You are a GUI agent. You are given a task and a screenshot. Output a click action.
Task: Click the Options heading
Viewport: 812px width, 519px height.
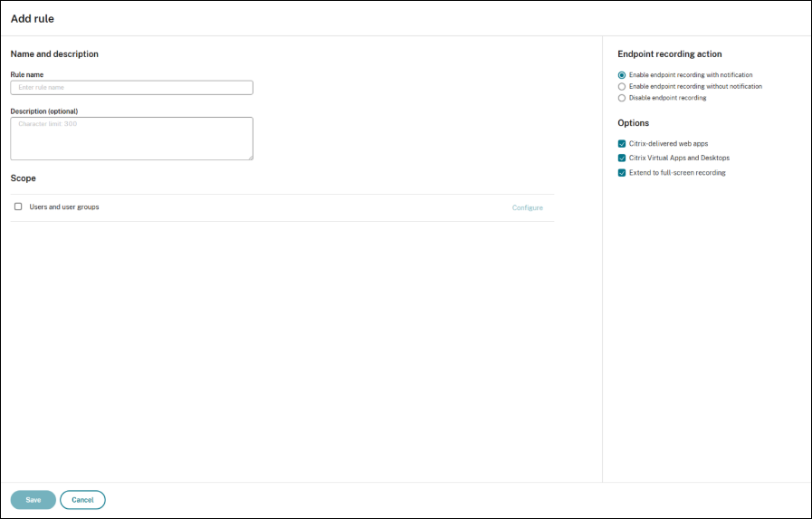[x=633, y=123]
